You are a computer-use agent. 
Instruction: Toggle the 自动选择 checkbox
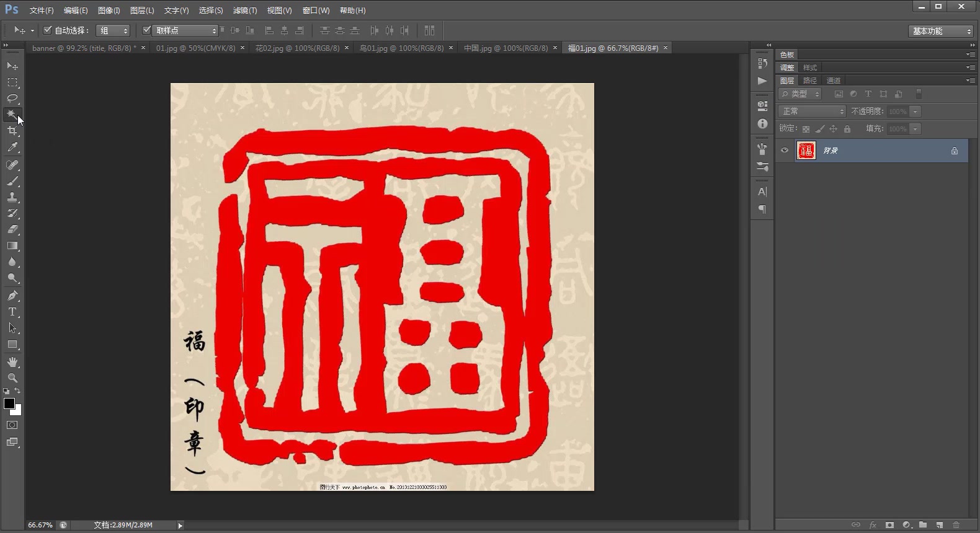point(47,30)
